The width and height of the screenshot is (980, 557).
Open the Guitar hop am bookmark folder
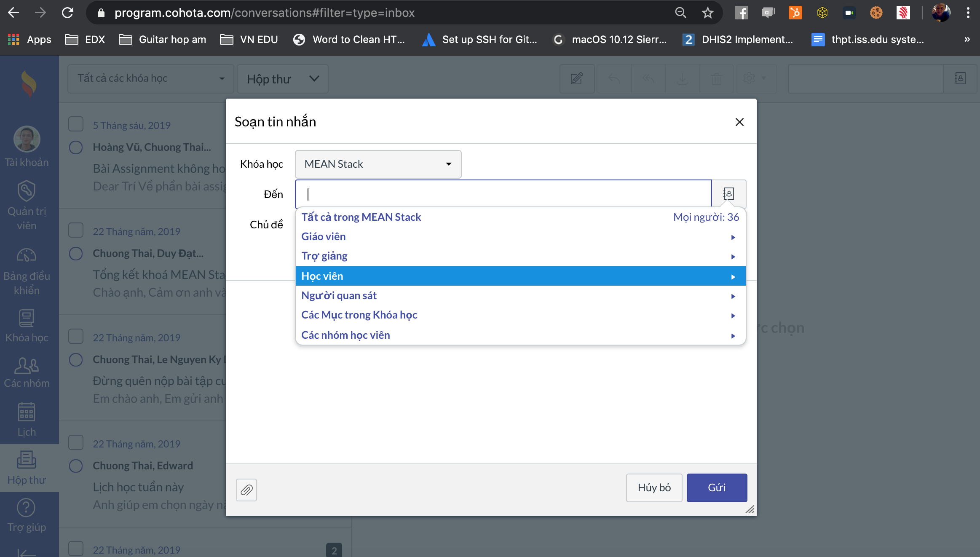(x=163, y=40)
